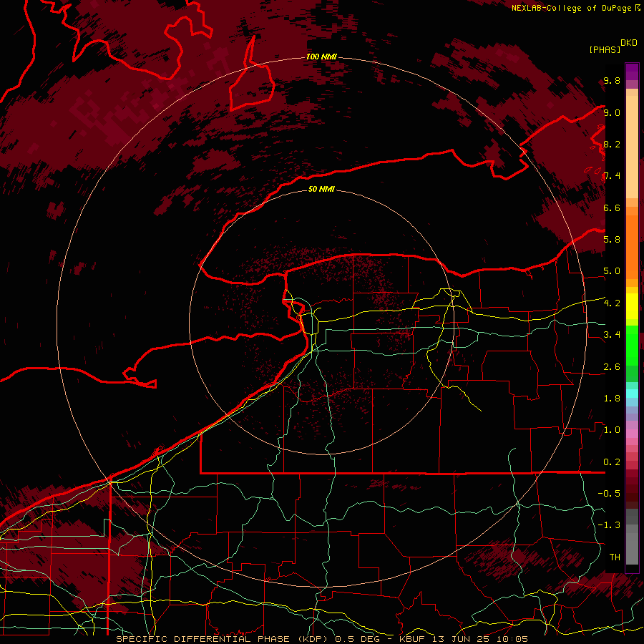This screenshot has height=644, width=644.
Task: Click the 1.8 scale value
Action: [612, 399]
